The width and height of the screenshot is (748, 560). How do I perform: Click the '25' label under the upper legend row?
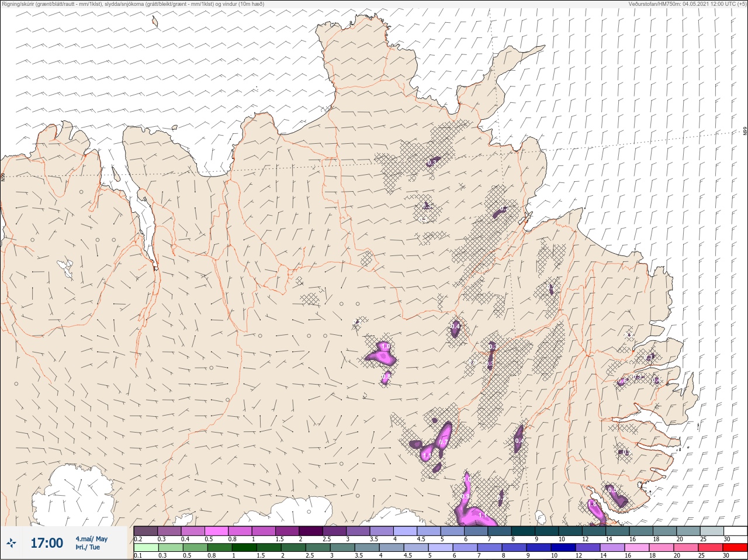point(702,539)
